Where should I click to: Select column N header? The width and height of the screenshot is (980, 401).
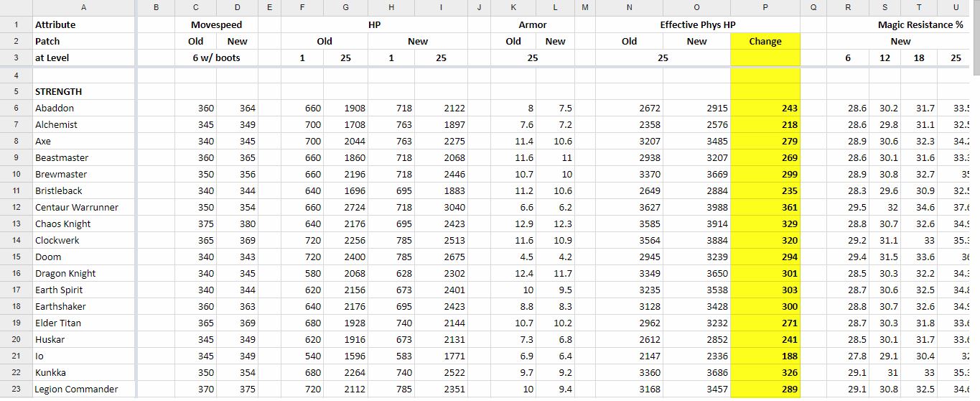[x=629, y=7]
